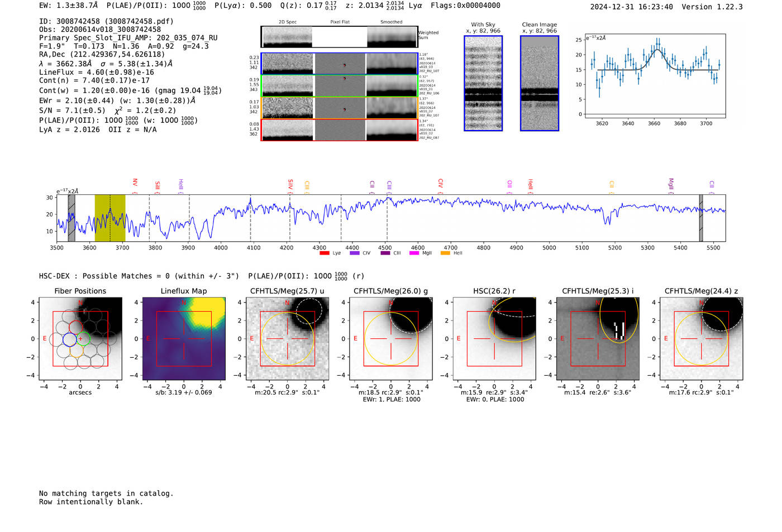This screenshot has height=532, width=782.
Task: Click the Weighted Sum 2D spectrum row
Action: [340, 37]
